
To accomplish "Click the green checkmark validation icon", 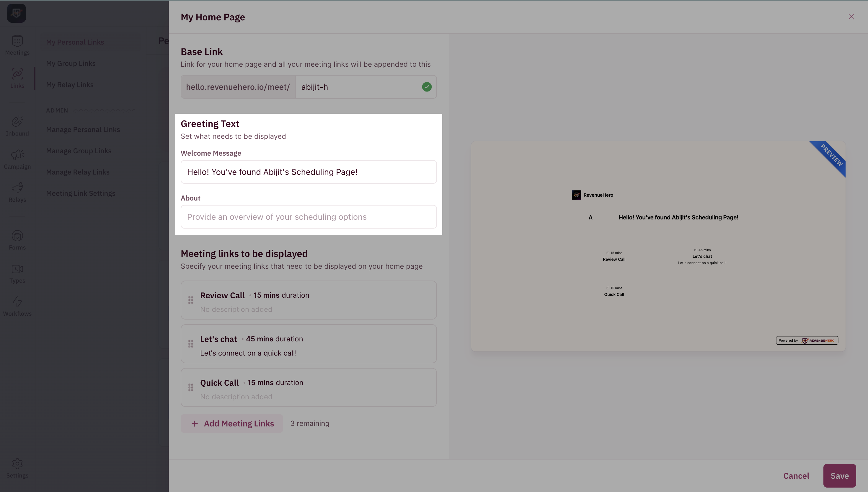I will 427,87.
